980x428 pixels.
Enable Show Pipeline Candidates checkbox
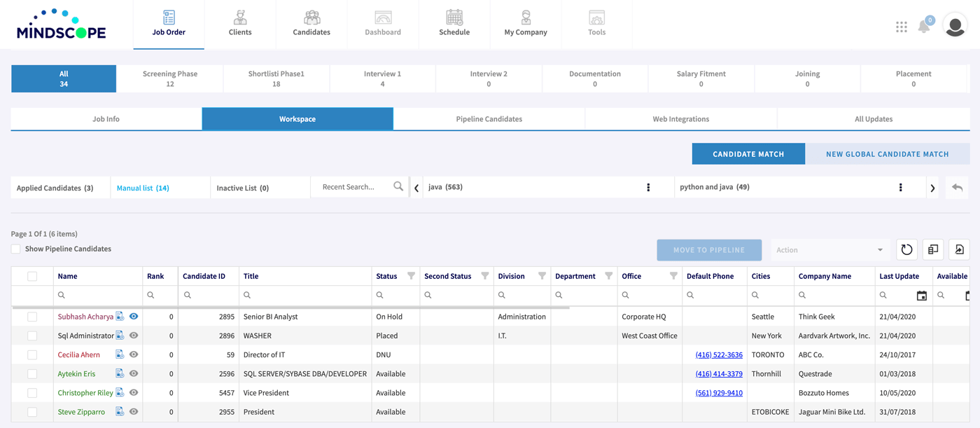pyautogui.click(x=16, y=249)
